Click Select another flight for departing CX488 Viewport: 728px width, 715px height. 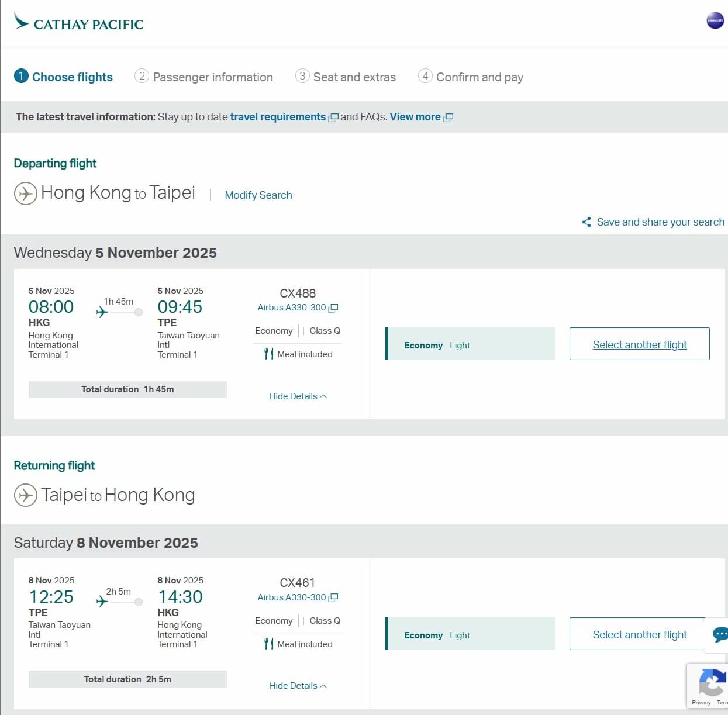click(x=639, y=344)
